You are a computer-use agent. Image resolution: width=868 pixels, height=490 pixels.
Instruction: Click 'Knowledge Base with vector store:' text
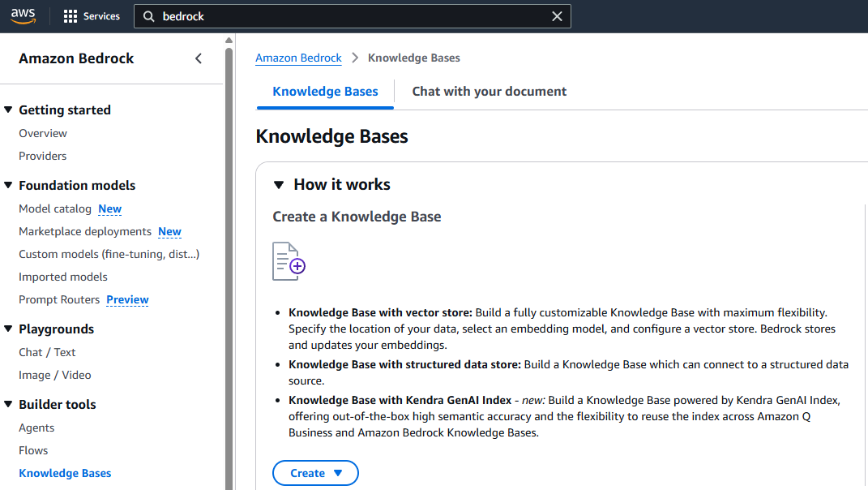point(380,312)
